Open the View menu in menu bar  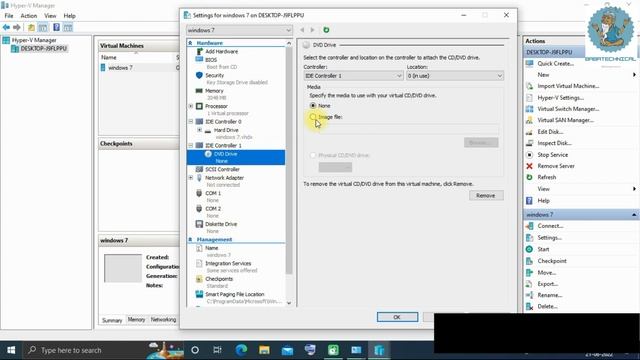tap(50, 16)
